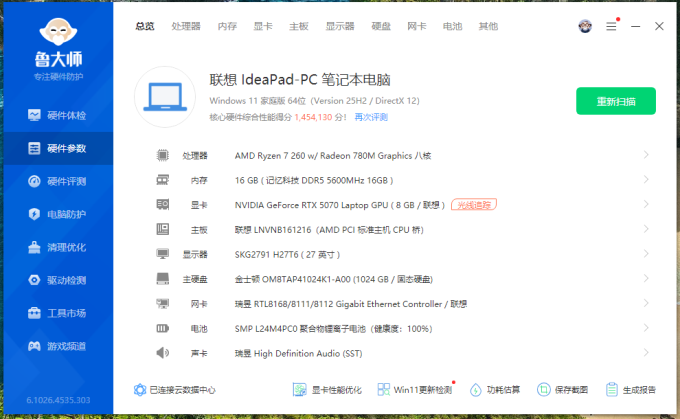
Task: Open 游戏频道 game channel
Action: (x=58, y=346)
